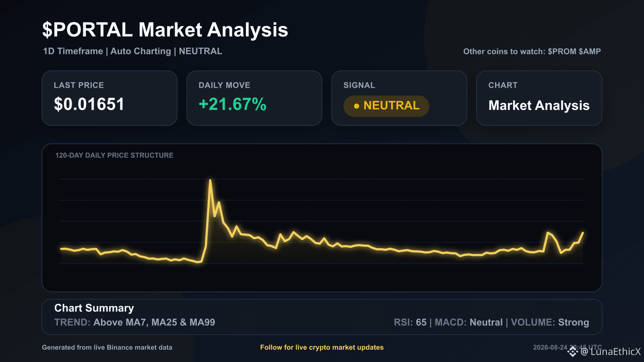Click the "MACD: Neutral" indicator
Viewport: 644px width, 362px height.
[x=469, y=322]
